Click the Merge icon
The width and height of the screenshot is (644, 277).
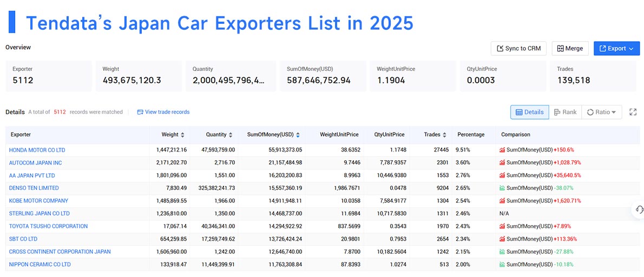pos(560,49)
